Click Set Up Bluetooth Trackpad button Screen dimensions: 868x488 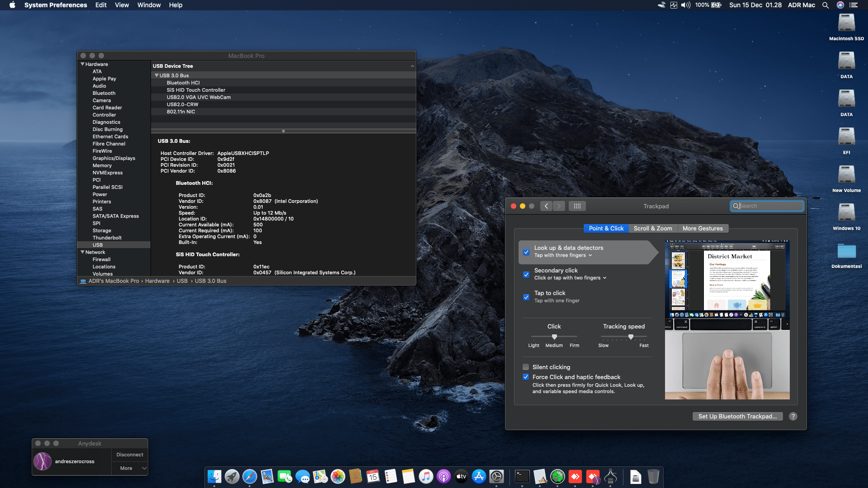click(x=737, y=417)
